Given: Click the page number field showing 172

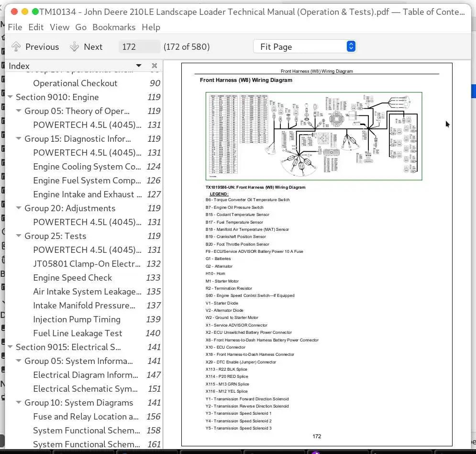Looking at the screenshot, I should click(x=139, y=46).
